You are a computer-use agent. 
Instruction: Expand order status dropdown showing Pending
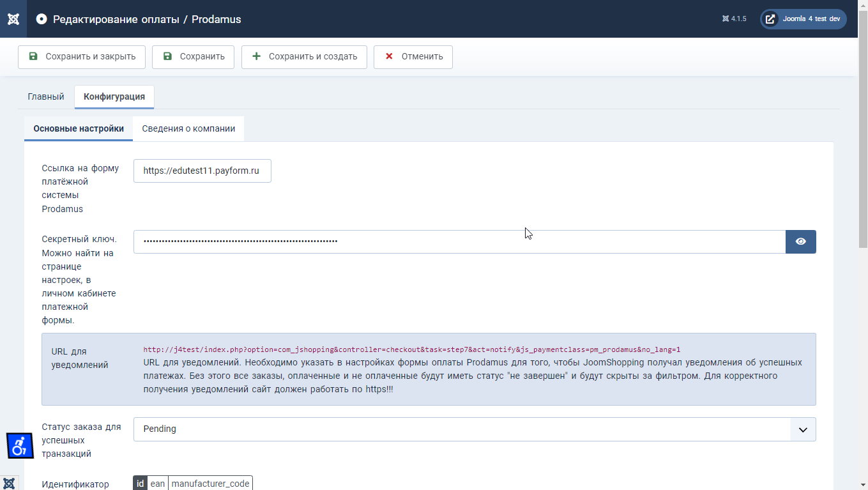point(461,429)
